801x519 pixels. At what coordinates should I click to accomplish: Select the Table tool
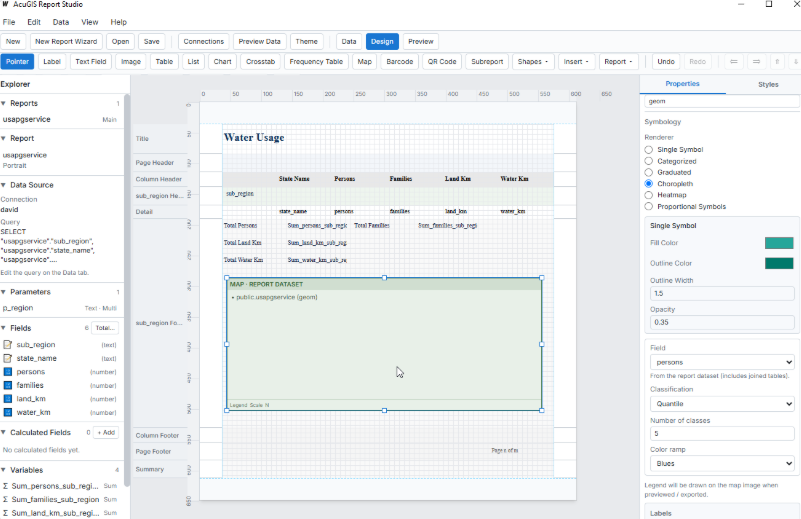pyautogui.click(x=164, y=61)
